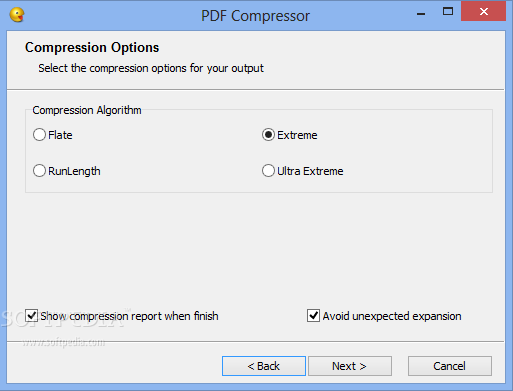Click the PDF Compressor title bar text
513x391 pixels.
(x=255, y=16)
